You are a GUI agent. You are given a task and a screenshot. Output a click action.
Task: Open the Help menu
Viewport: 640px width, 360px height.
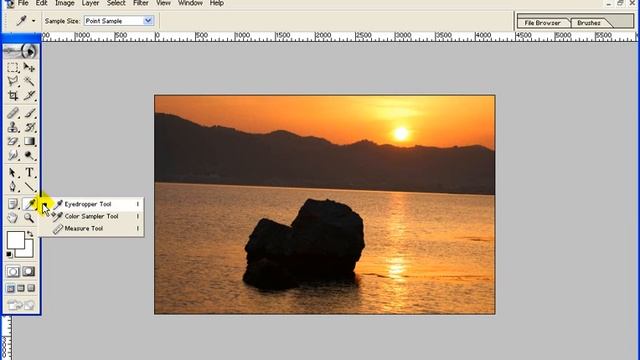point(216,3)
